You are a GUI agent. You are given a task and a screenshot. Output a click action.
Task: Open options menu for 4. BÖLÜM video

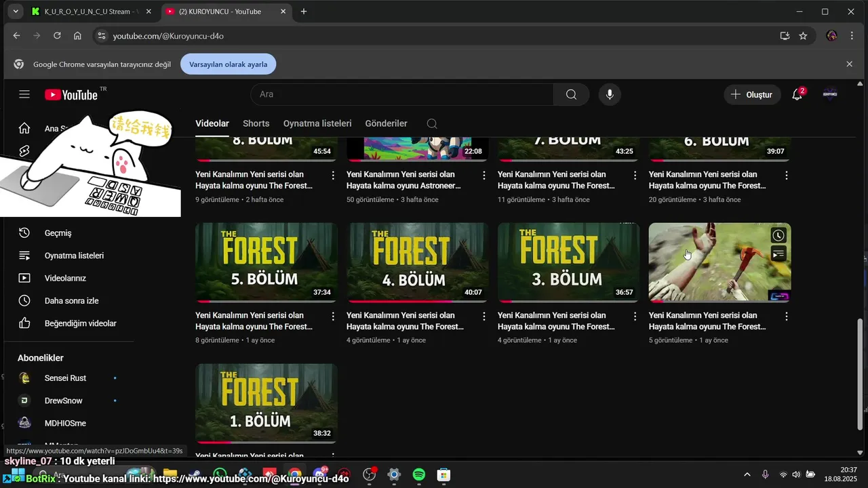point(484,316)
